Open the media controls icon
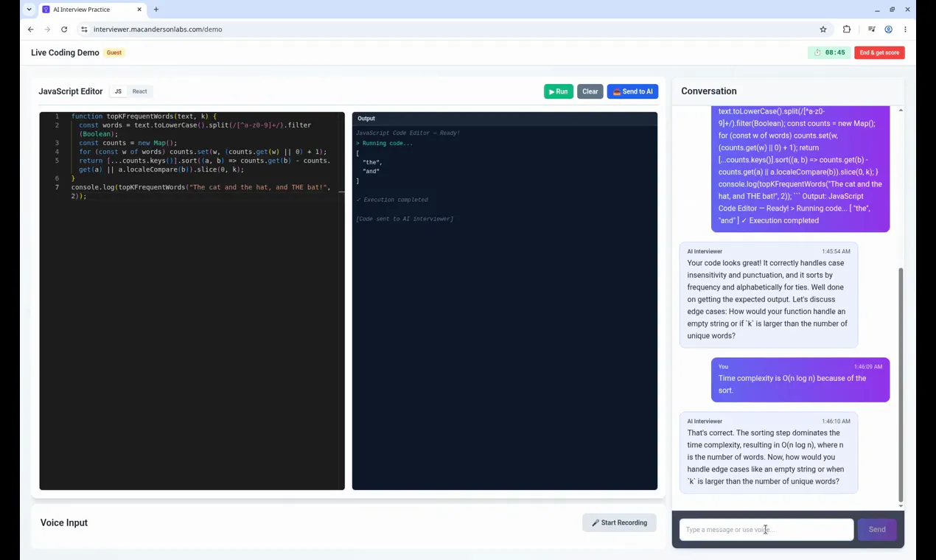Image resolution: width=936 pixels, height=560 pixels. pyautogui.click(x=871, y=29)
